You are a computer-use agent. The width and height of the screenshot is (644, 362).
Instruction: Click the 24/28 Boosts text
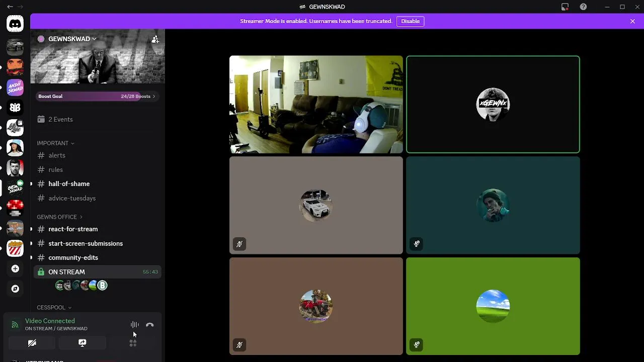pyautogui.click(x=135, y=96)
